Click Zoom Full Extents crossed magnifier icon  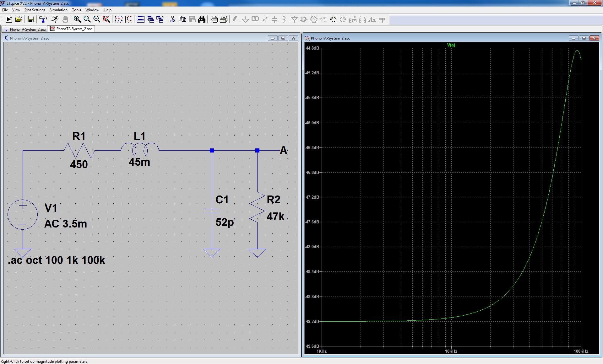(106, 19)
